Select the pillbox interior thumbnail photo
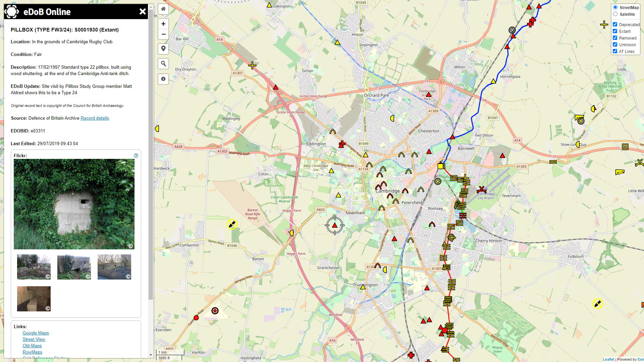 point(34,299)
